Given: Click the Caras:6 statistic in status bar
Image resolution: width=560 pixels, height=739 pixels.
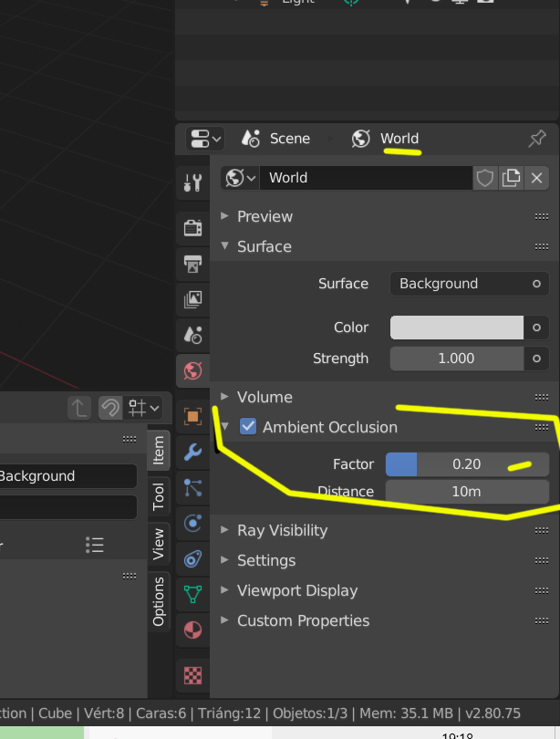Looking at the screenshot, I should click(x=161, y=713).
